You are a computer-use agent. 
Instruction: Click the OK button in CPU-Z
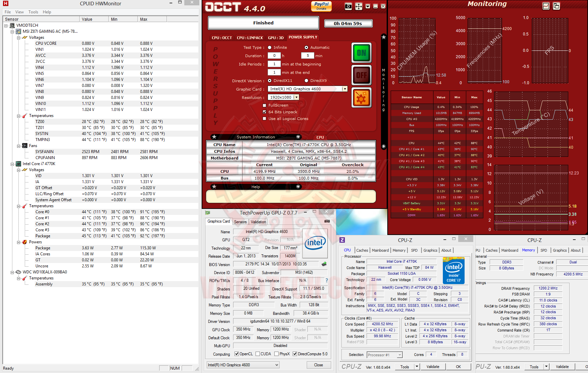coord(458,367)
